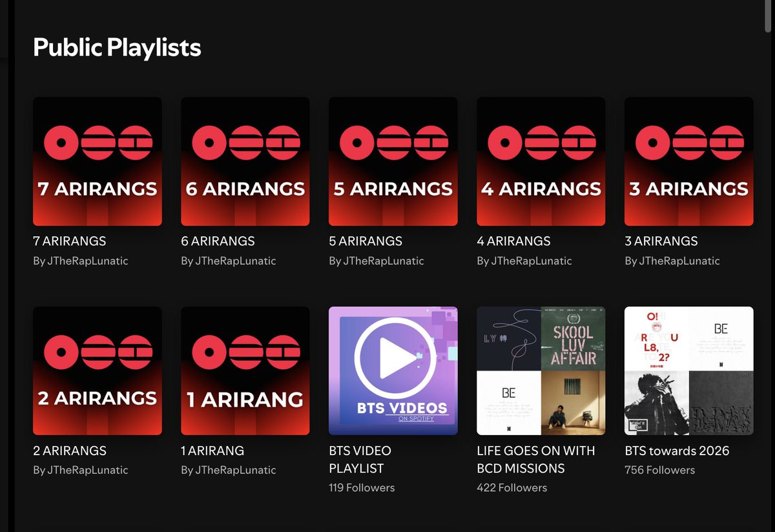
Task: Click the 119 Followers text
Action: (362, 488)
